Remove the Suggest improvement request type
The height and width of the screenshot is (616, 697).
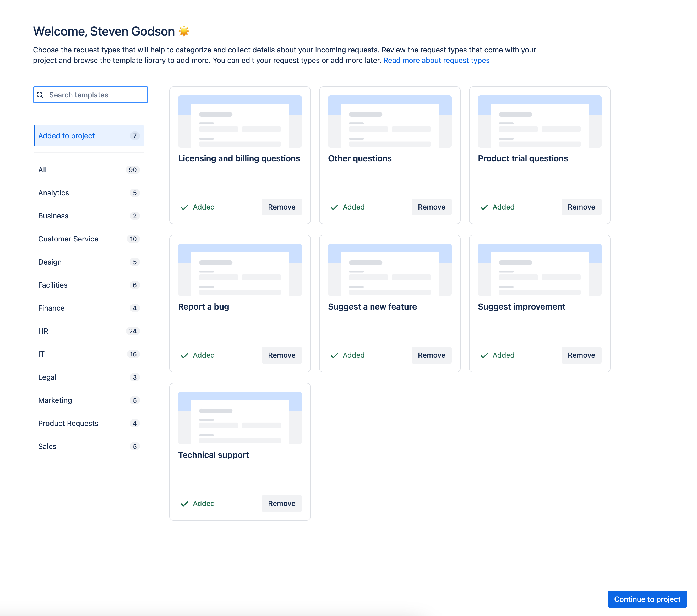[581, 355]
